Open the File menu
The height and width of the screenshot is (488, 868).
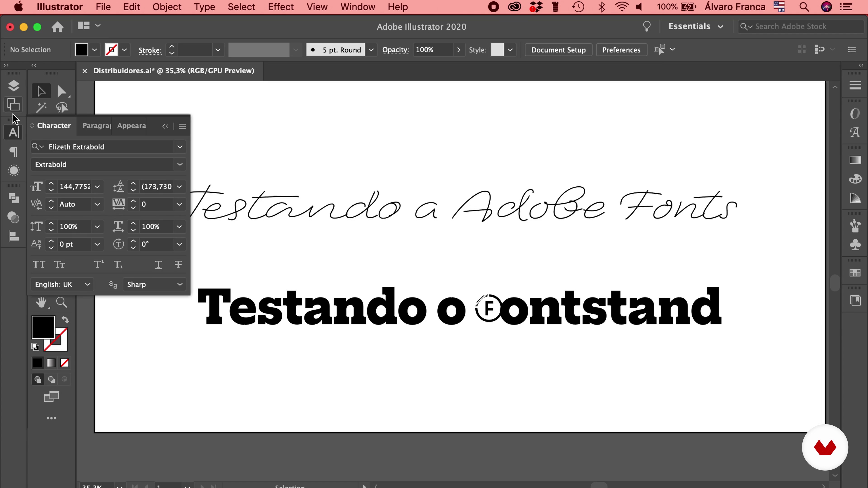pyautogui.click(x=103, y=7)
